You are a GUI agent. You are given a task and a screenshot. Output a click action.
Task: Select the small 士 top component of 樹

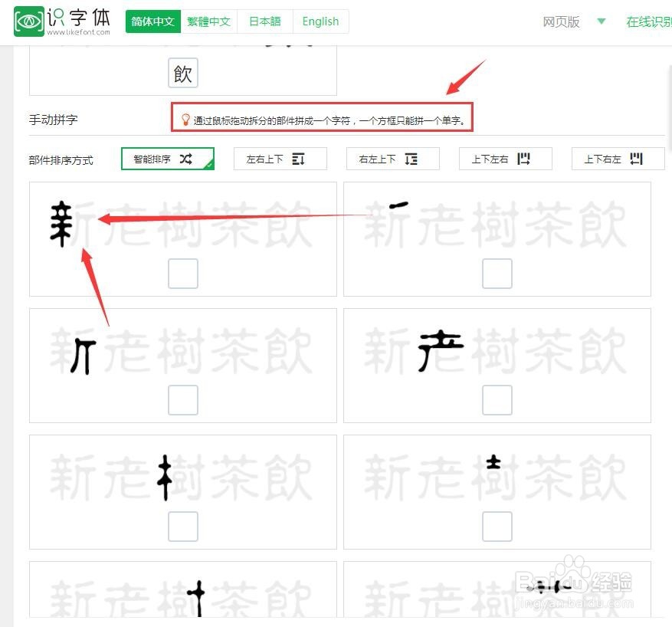click(x=493, y=461)
